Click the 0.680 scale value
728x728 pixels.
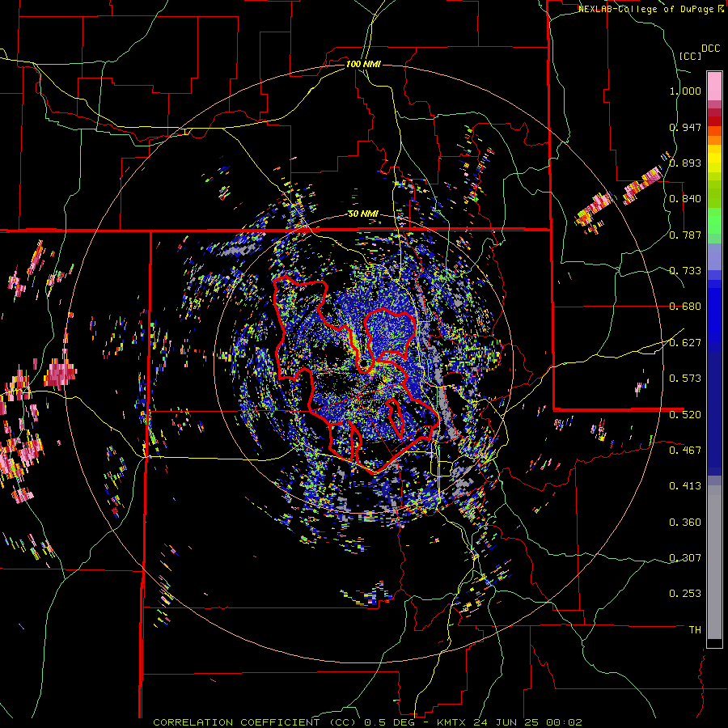(x=685, y=307)
